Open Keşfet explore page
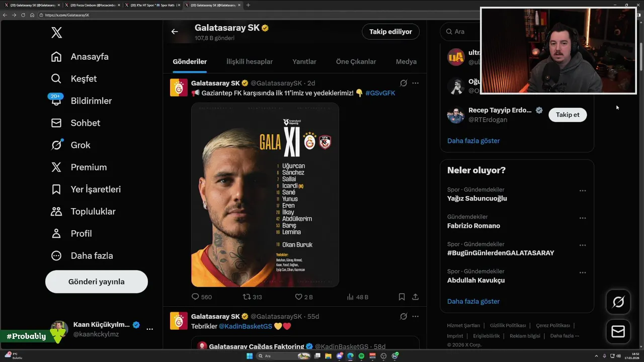 (x=74, y=79)
